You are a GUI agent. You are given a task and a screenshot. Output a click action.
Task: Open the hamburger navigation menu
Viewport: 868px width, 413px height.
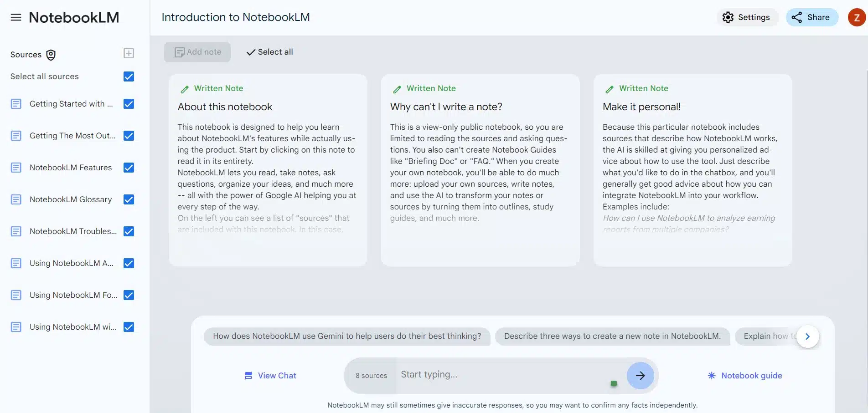(x=15, y=17)
